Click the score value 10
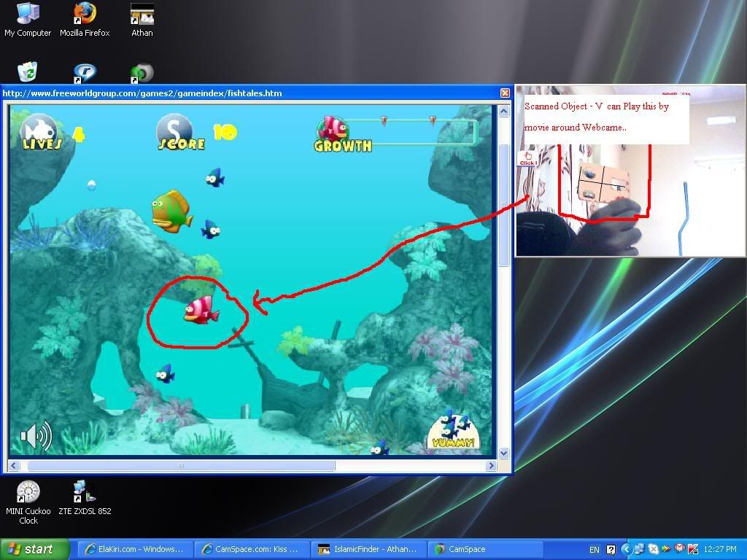Viewport: 747px width, 560px height. pyautogui.click(x=225, y=132)
